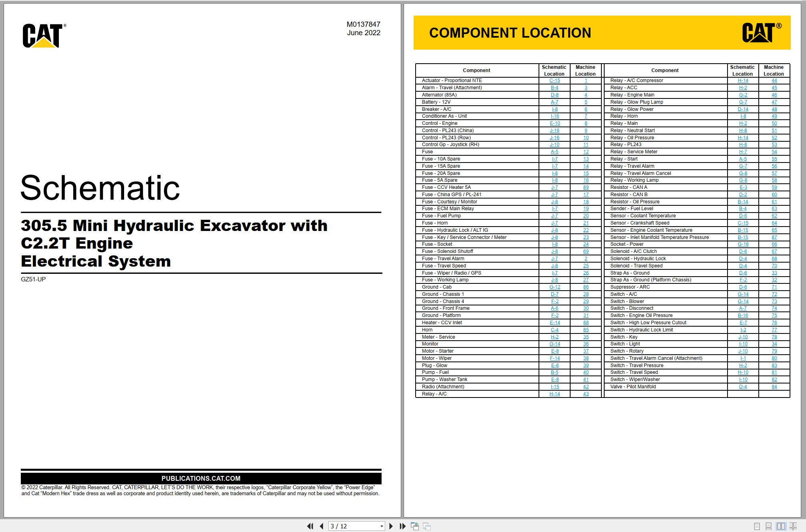Click machine location 9 for Control - PL243 (China)
The image size is (806, 532).
pos(586,130)
